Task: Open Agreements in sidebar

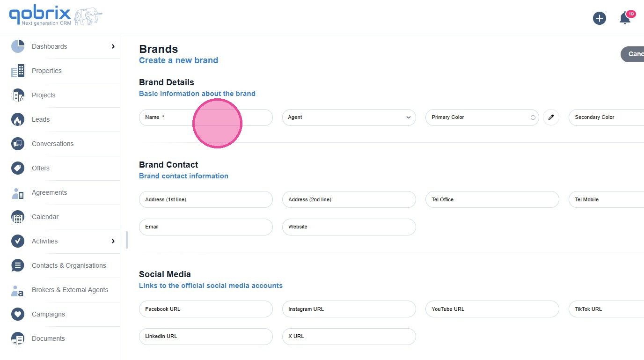Action: pos(49,192)
